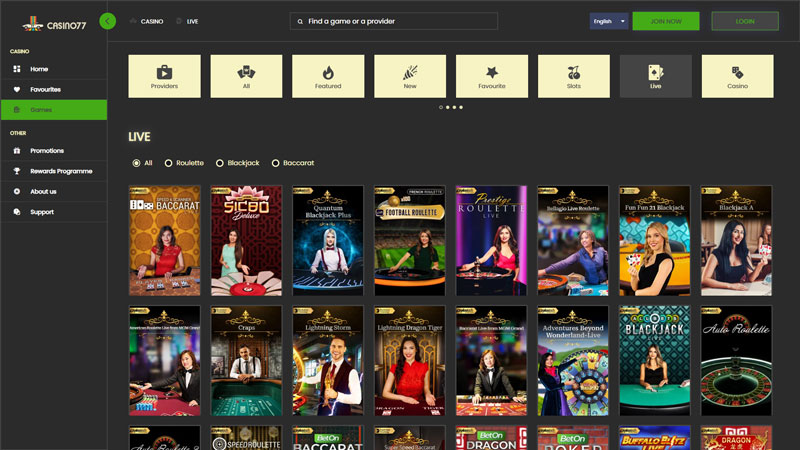Collapse the sidebar with green arrow button
Screen dimensions: 800x450
[x=108, y=21]
